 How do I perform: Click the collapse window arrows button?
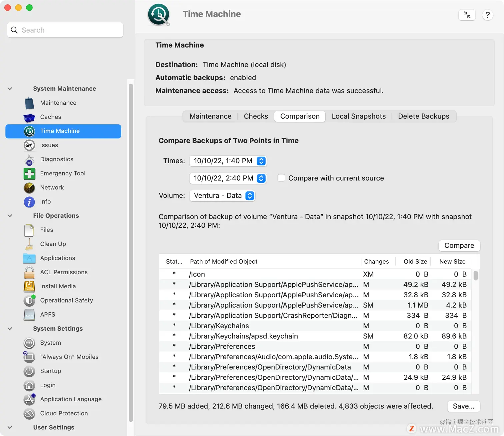[467, 15]
